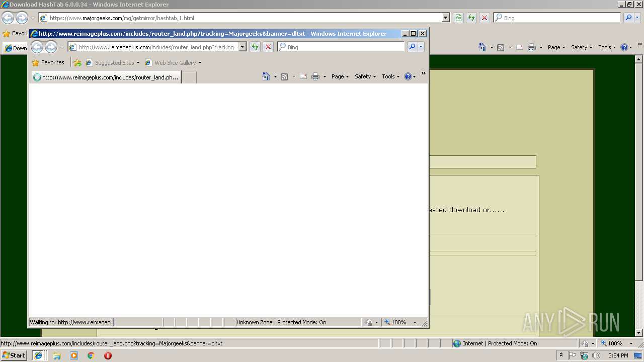Click Bing search box in popup window
644x362 pixels.
[341, 47]
